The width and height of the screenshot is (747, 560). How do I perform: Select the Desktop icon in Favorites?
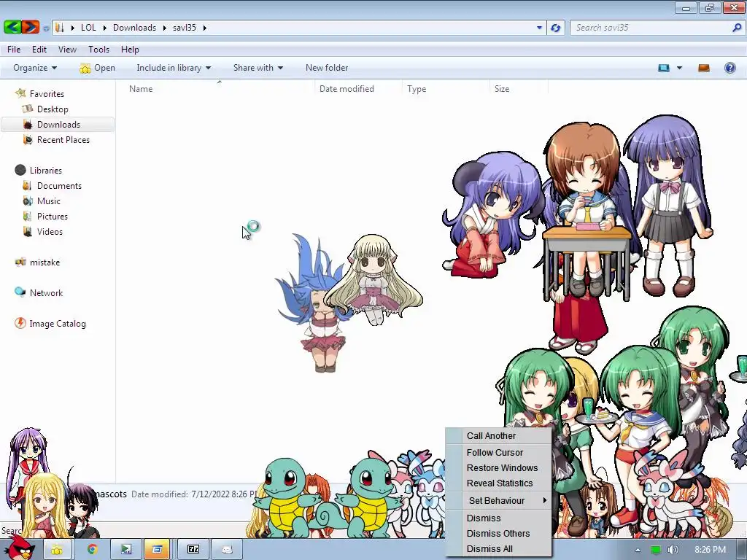(x=28, y=109)
